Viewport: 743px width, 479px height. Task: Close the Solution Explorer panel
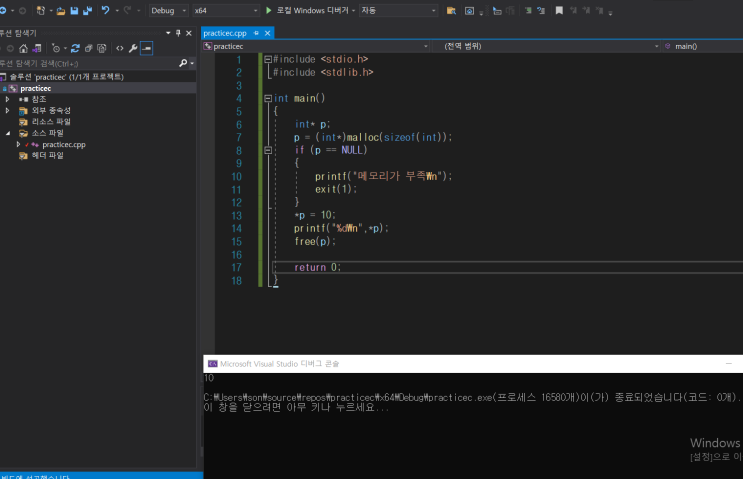click(189, 33)
